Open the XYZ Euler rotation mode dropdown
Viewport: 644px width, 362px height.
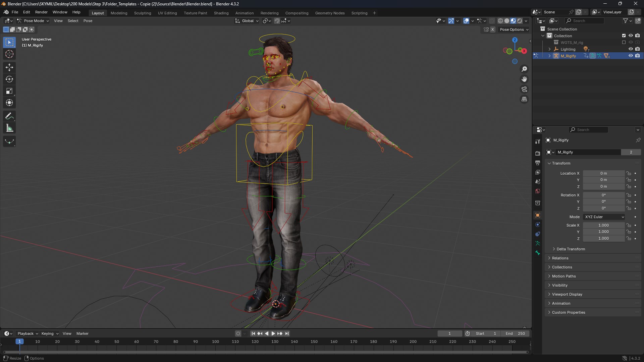pos(604,217)
